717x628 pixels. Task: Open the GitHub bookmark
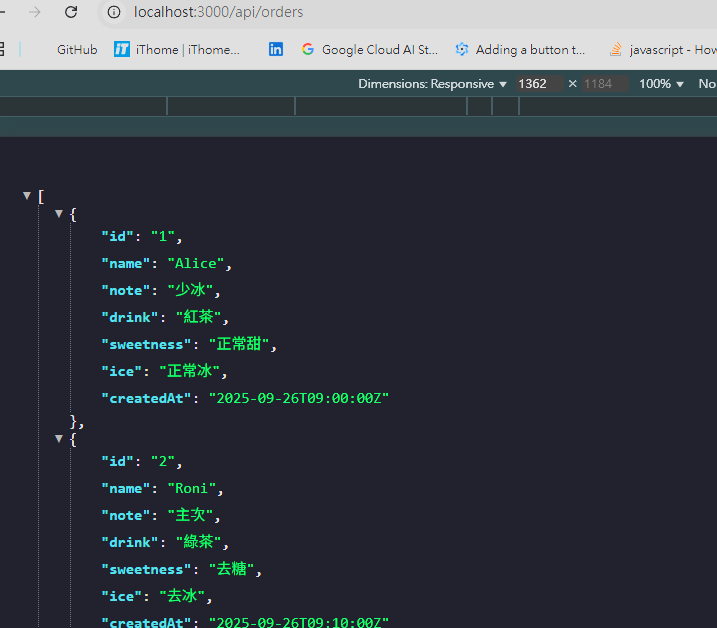[x=77, y=49]
